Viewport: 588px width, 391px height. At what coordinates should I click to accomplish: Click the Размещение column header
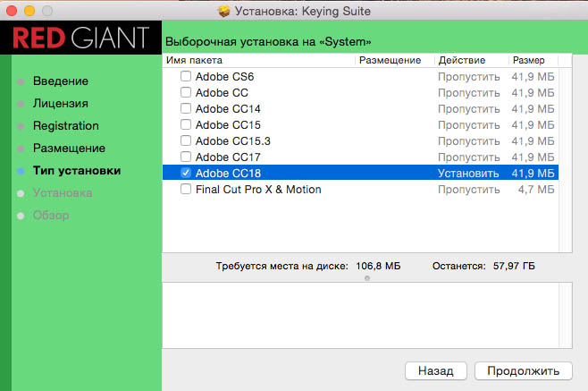tap(394, 60)
